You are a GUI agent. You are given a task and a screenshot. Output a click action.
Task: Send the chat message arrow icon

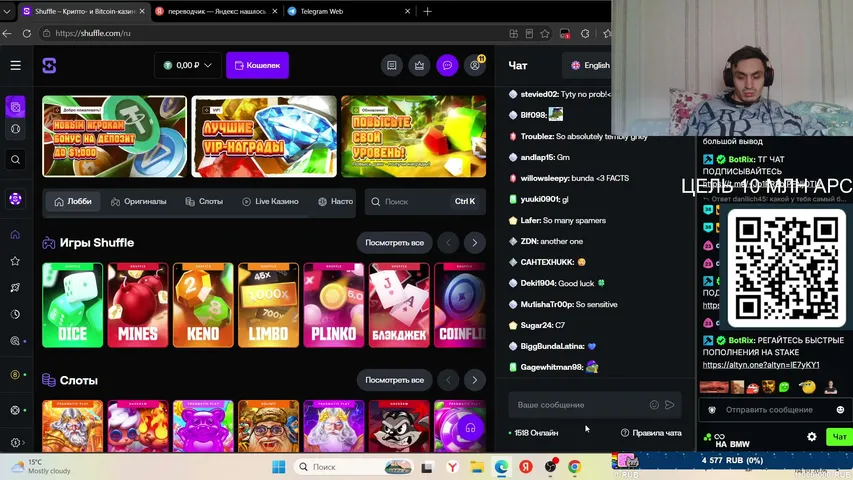pos(670,405)
